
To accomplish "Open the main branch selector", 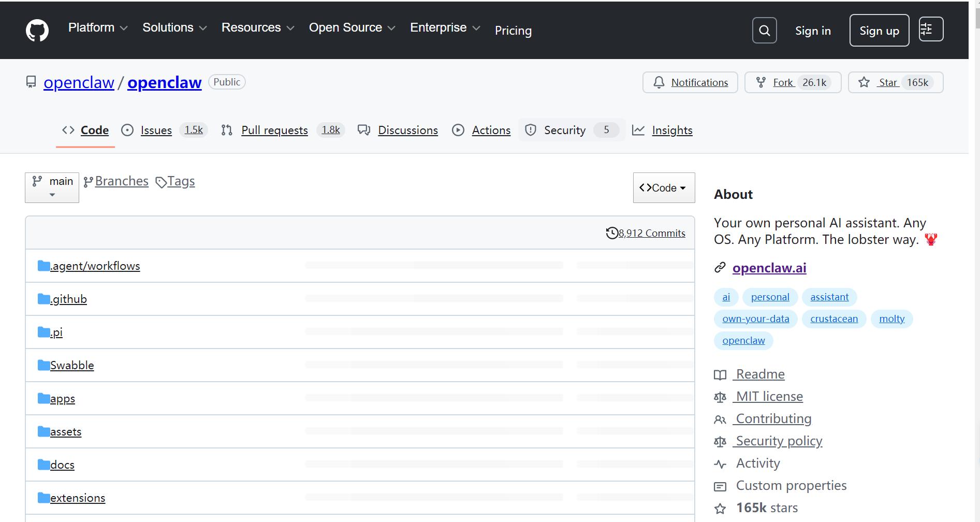I will pos(52,187).
